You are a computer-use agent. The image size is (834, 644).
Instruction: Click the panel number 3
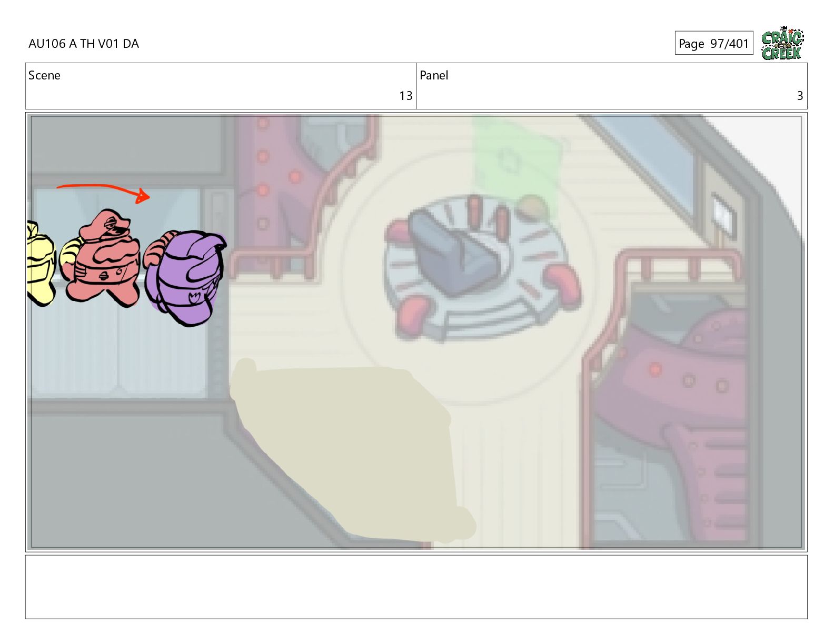pyautogui.click(x=800, y=96)
